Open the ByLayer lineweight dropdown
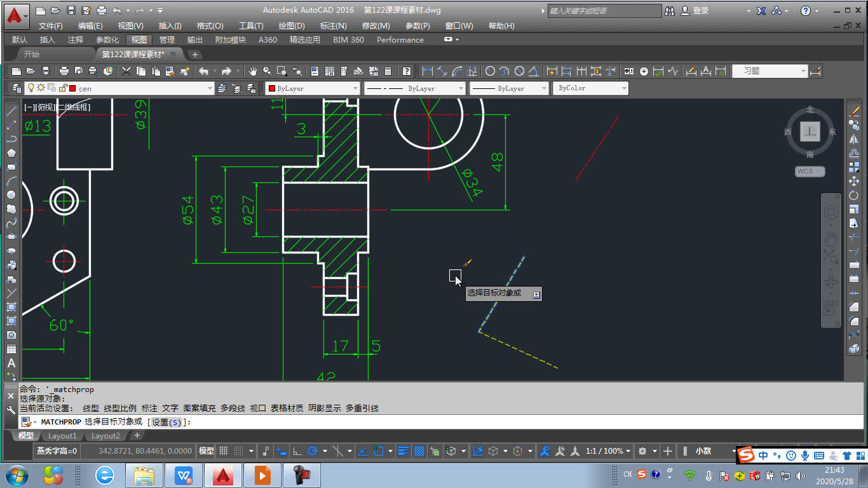The width and height of the screenshot is (868, 488). (x=509, y=88)
